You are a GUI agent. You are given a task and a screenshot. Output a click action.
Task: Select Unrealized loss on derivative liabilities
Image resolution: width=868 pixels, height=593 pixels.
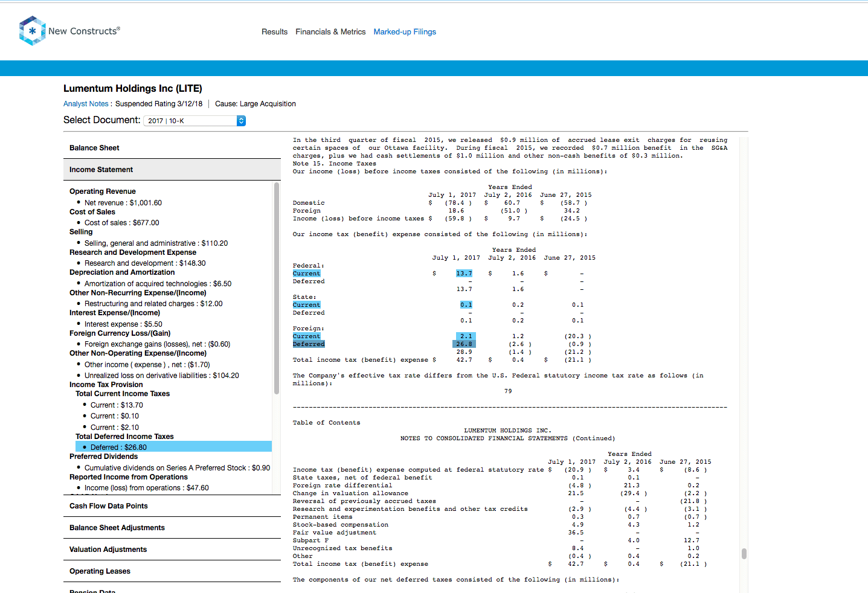point(162,376)
